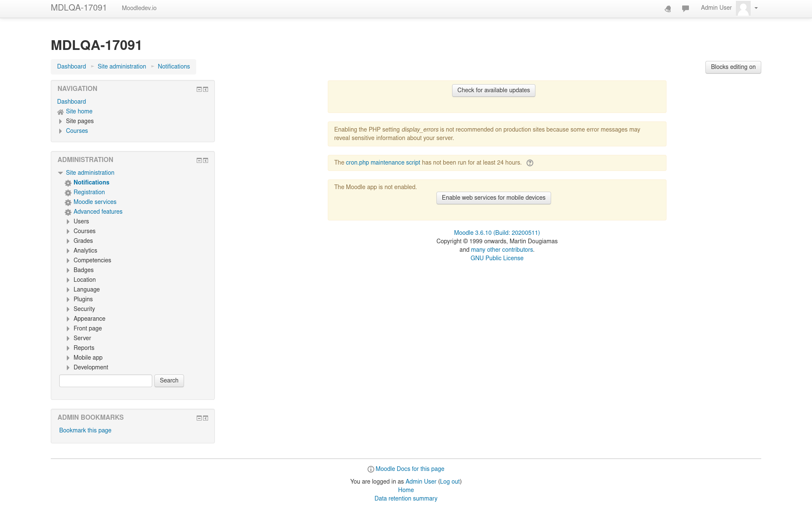Open Dashboard link in Navigation block
The image size is (812, 509).
click(x=71, y=102)
